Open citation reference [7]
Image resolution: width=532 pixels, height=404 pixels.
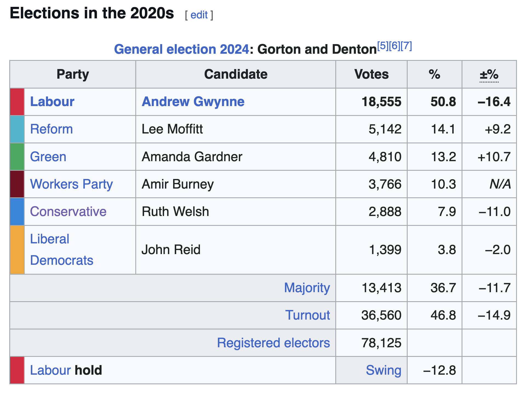pyautogui.click(x=406, y=46)
